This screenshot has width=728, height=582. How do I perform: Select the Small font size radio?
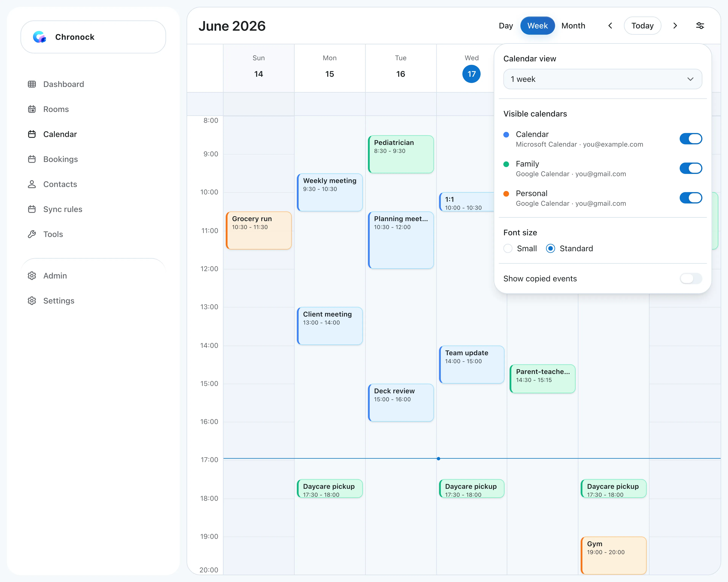point(508,249)
